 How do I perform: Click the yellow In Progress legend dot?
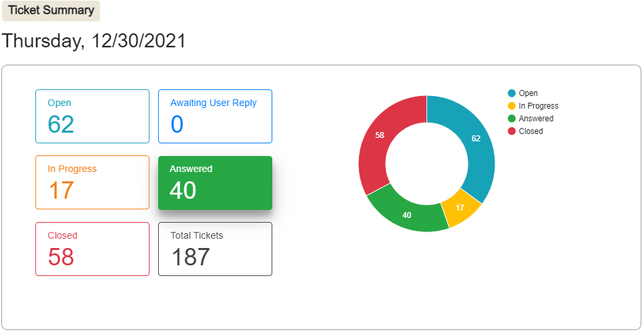click(x=512, y=106)
